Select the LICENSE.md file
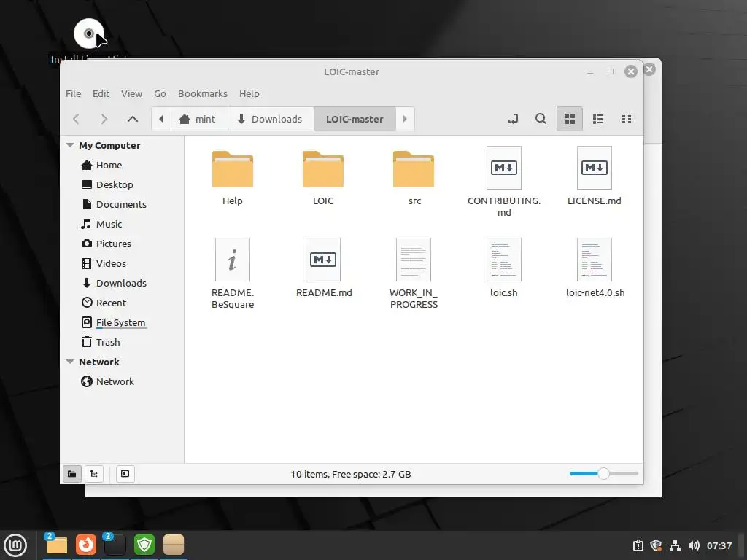This screenshot has width=747, height=560. tap(594, 176)
